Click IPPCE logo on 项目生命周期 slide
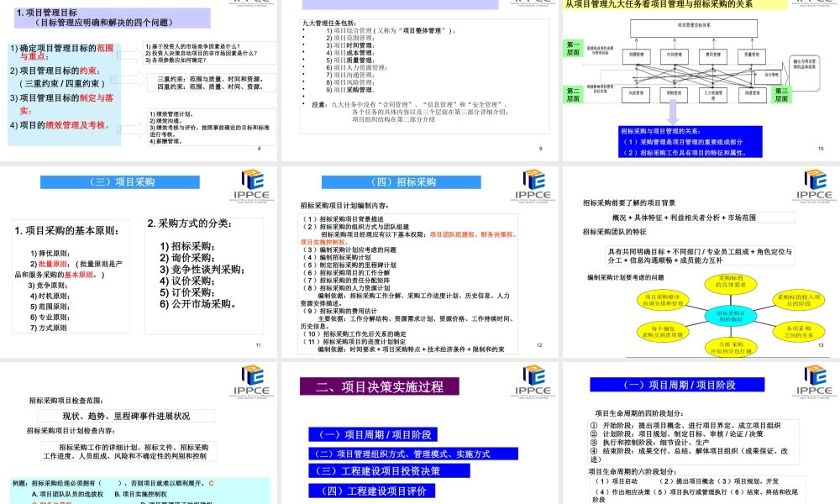 [x=814, y=381]
